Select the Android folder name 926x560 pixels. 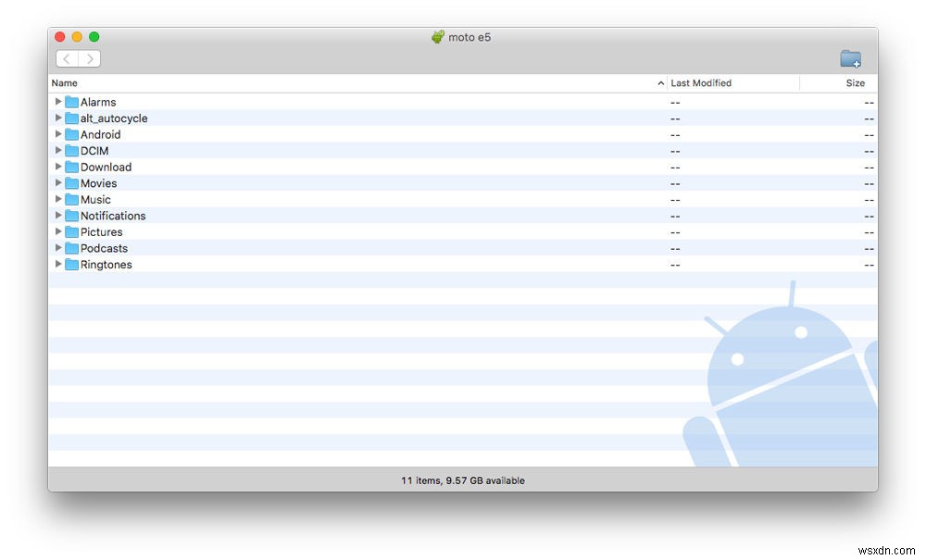coord(100,134)
